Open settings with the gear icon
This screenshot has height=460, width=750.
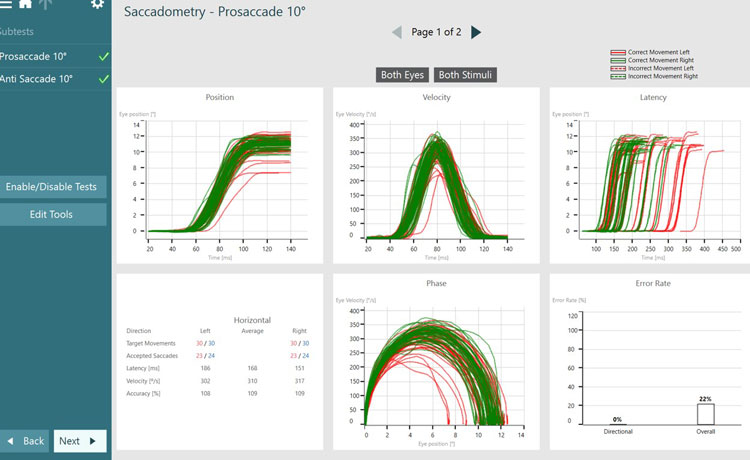(x=97, y=5)
